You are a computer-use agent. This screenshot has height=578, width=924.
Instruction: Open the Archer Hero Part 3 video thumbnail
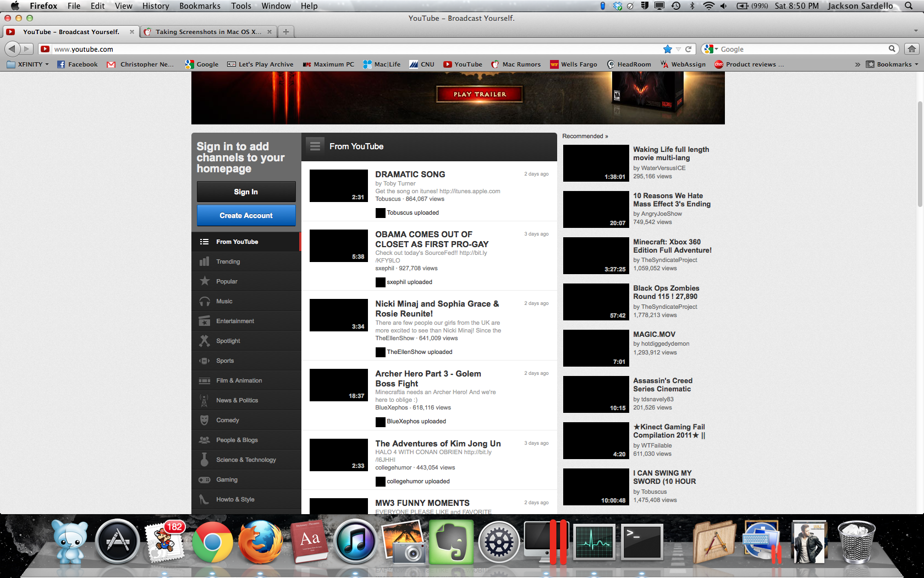338,385
